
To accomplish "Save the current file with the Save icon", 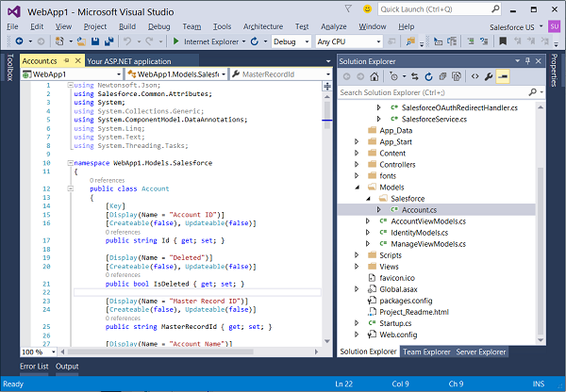I will (95, 41).
